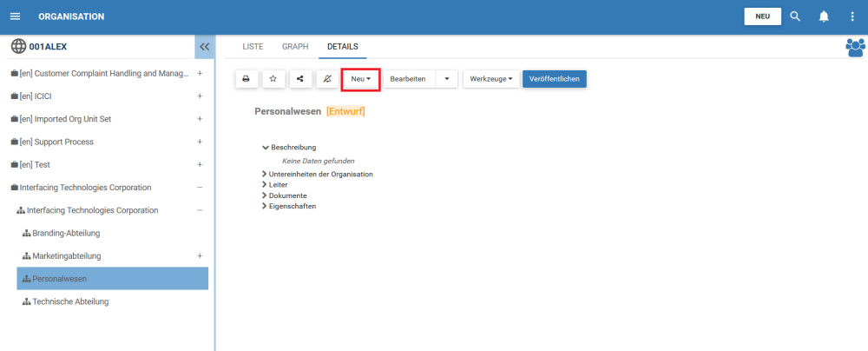Select [en] Customer Complaint Handling tree item
The image size is (868, 351).
[x=105, y=73]
